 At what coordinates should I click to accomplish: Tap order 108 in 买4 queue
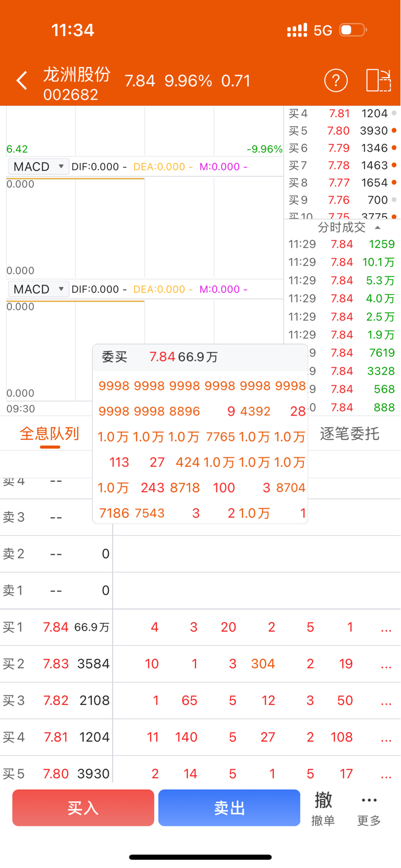pyautogui.click(x=342, y=737)
